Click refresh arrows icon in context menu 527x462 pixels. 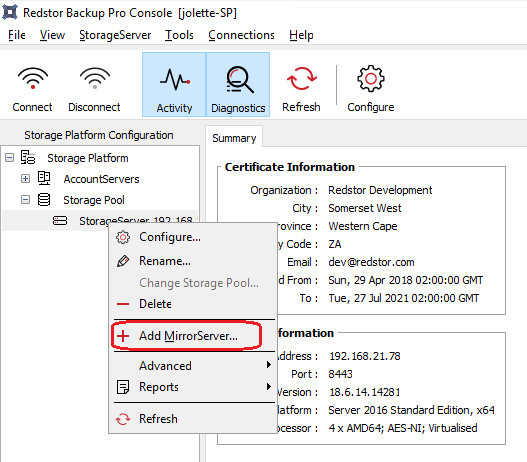[123, 419]
